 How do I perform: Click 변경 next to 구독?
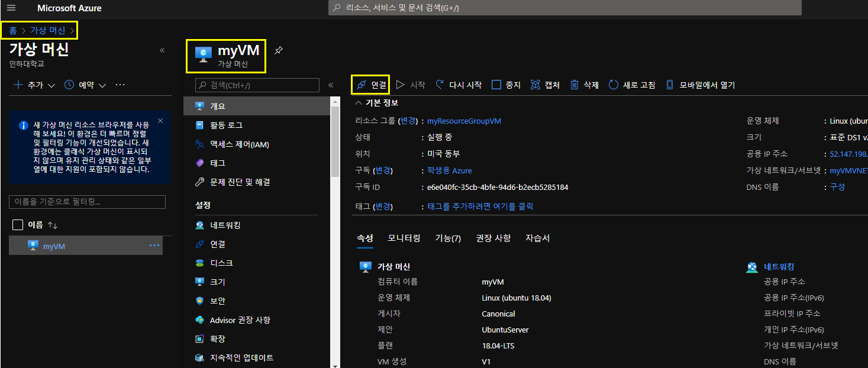click(383, 170)
